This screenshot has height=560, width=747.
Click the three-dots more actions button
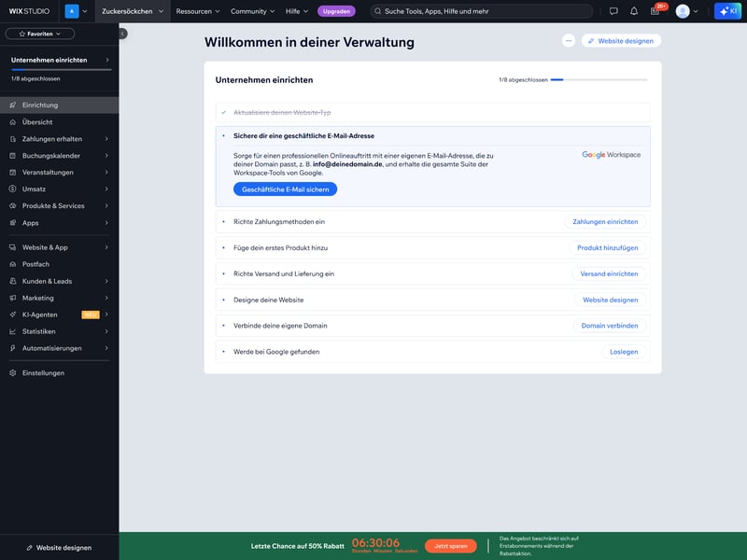click(x=569, y=41)
